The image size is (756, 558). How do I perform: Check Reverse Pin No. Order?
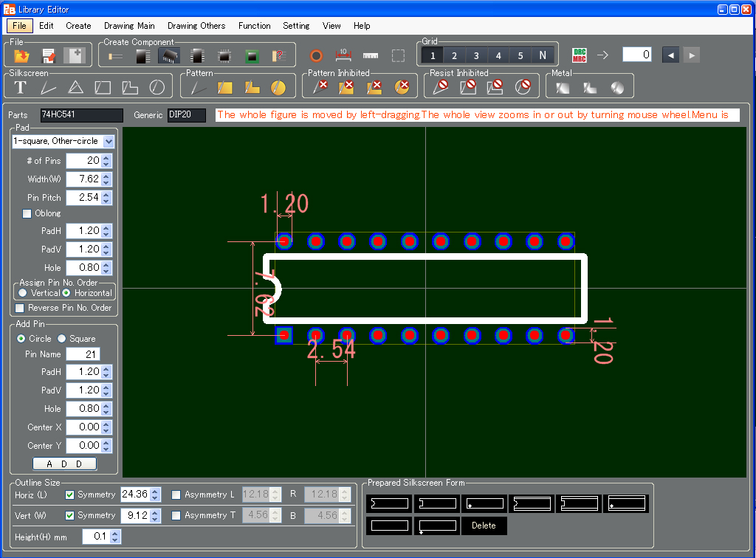[21, 308]
